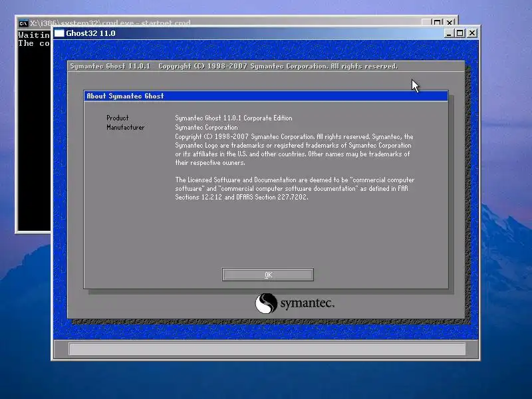Click the 'Product' label
Viewport: 532px width, 399px height.
[x=118, y=118]
